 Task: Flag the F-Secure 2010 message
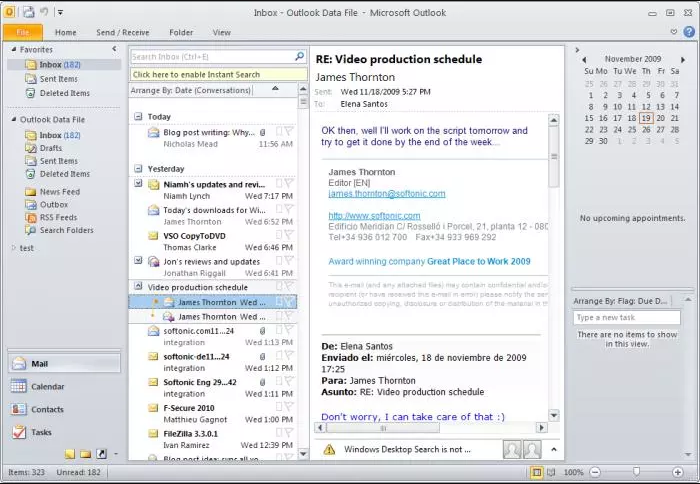click(289, 407)
